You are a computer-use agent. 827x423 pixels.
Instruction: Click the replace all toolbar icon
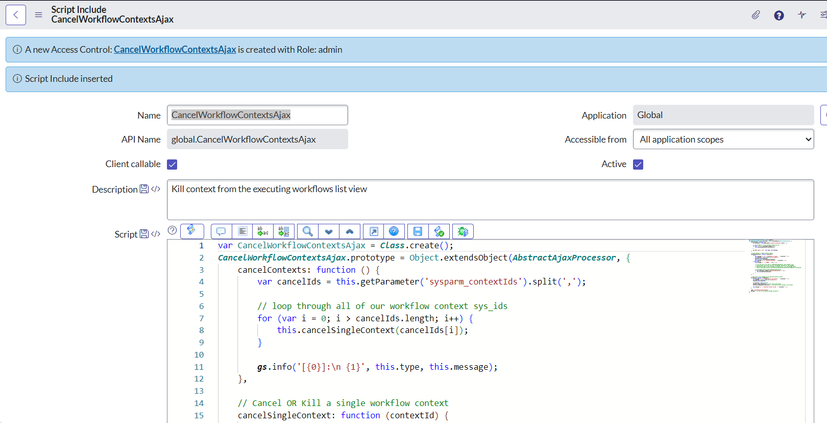pyautogui.click(x=284, y=231)
